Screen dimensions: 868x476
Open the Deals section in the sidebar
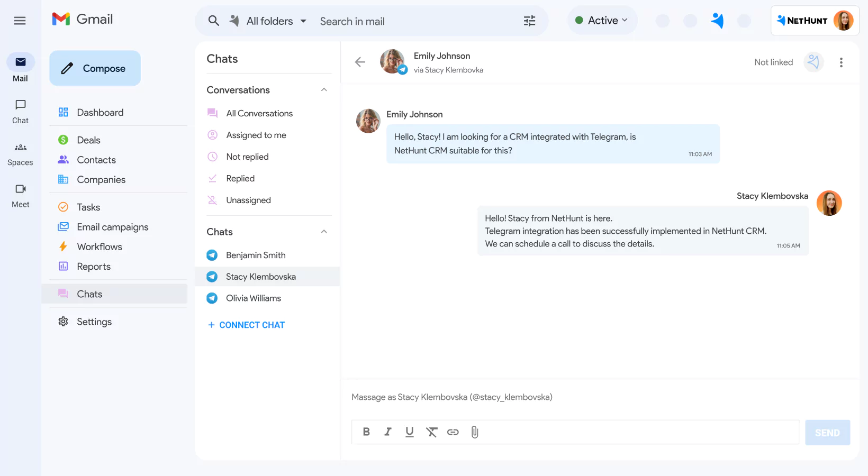[88, 140]
